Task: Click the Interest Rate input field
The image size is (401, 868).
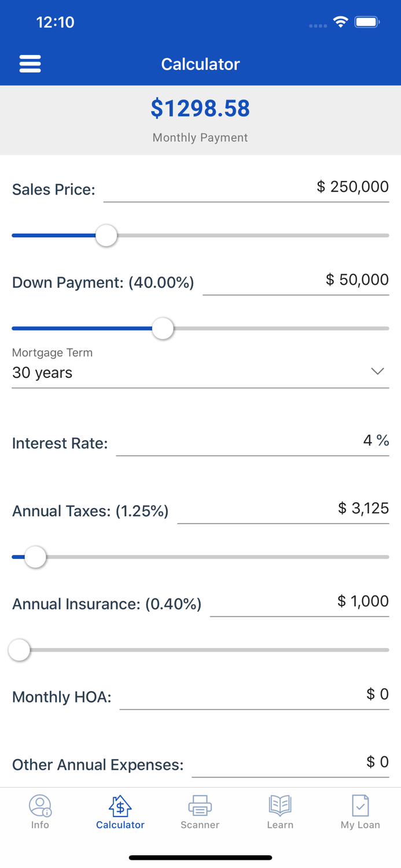Action: click(x=255, y=443)
